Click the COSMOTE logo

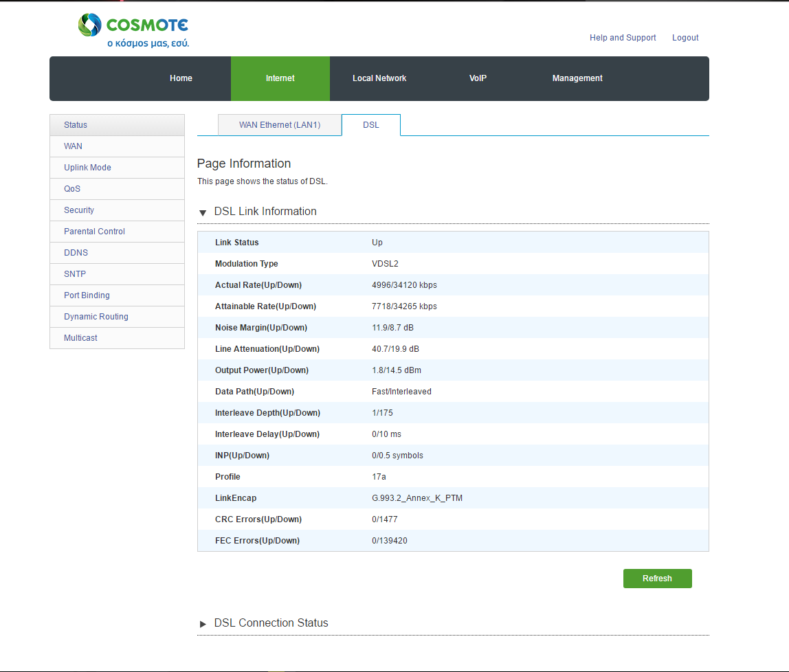(x=133, y=31)
